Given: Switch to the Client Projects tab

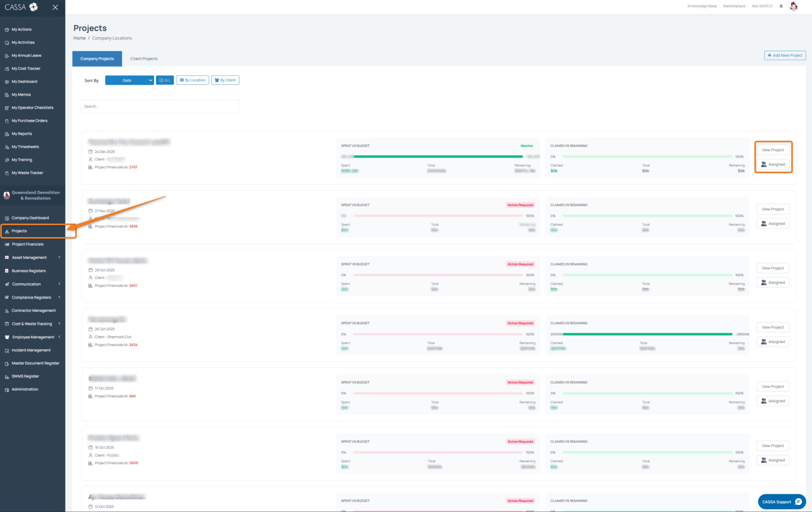Looking at the screenshot, I should coord(144,58).
